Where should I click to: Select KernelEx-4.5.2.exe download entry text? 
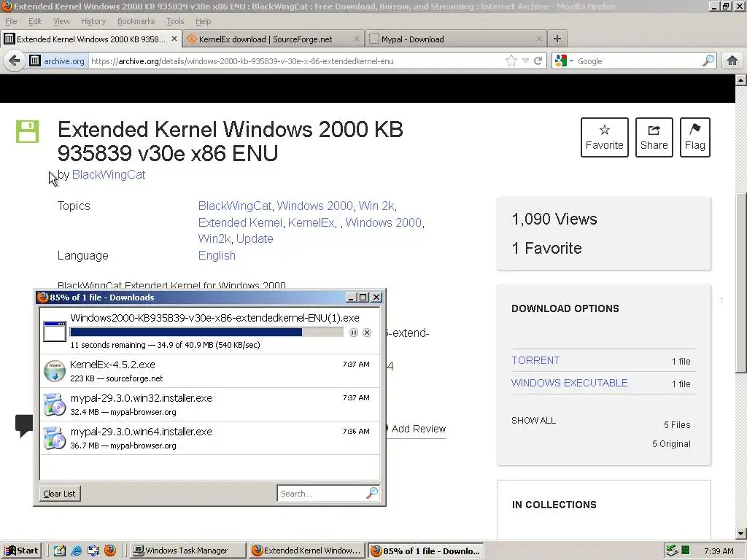(x=112, y=365)
